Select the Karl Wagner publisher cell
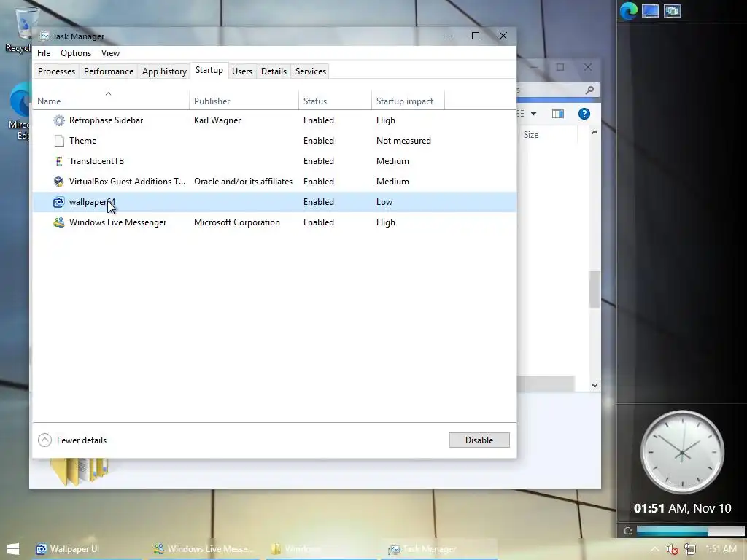Screen dimensions: 747x560 (x=217, y=120)
